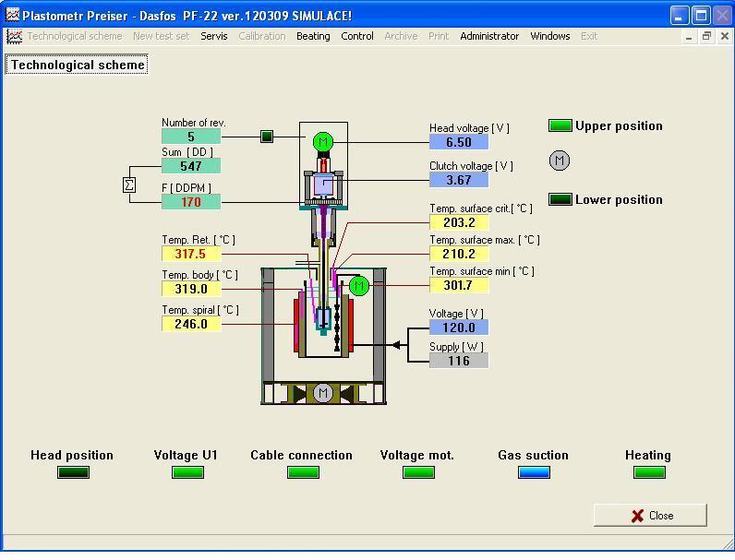The image size is (735, 560).
Task: Click the Clutch voltage value 3.67
Action: 458,180
